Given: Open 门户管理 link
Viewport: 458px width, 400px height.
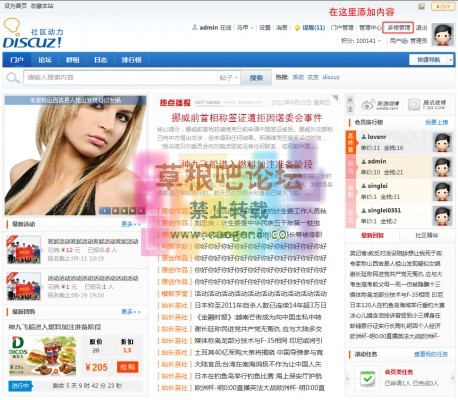Looking at the screenshot, I should tap(342, 28).
